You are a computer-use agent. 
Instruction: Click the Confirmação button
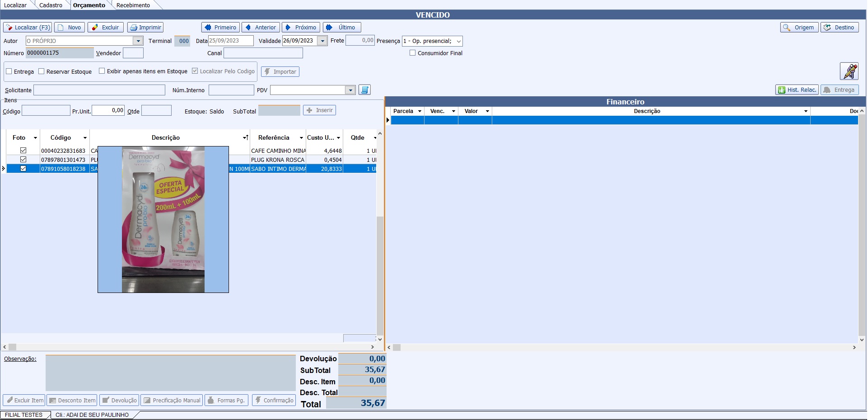274,401
